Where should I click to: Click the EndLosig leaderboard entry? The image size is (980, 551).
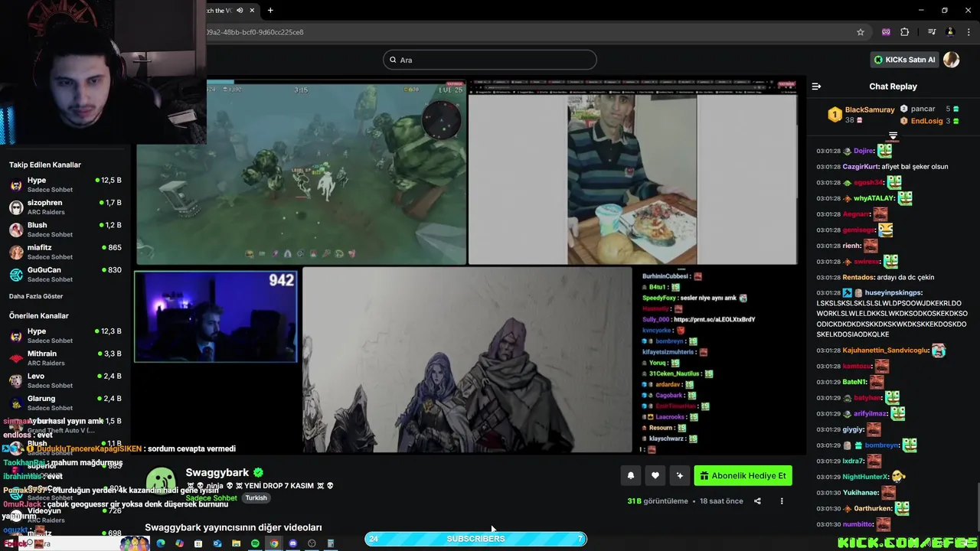point(929,121)
